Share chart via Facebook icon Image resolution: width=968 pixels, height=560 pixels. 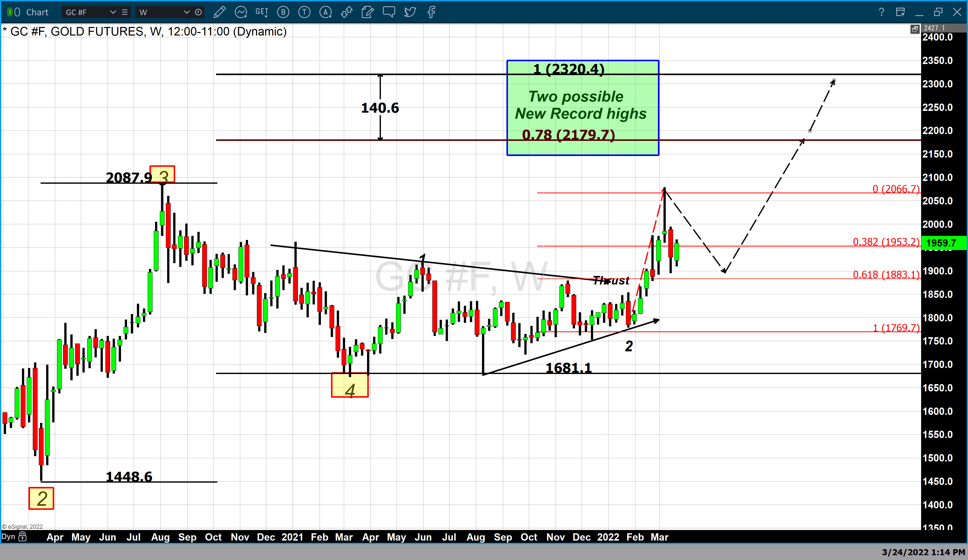[431, 12]
